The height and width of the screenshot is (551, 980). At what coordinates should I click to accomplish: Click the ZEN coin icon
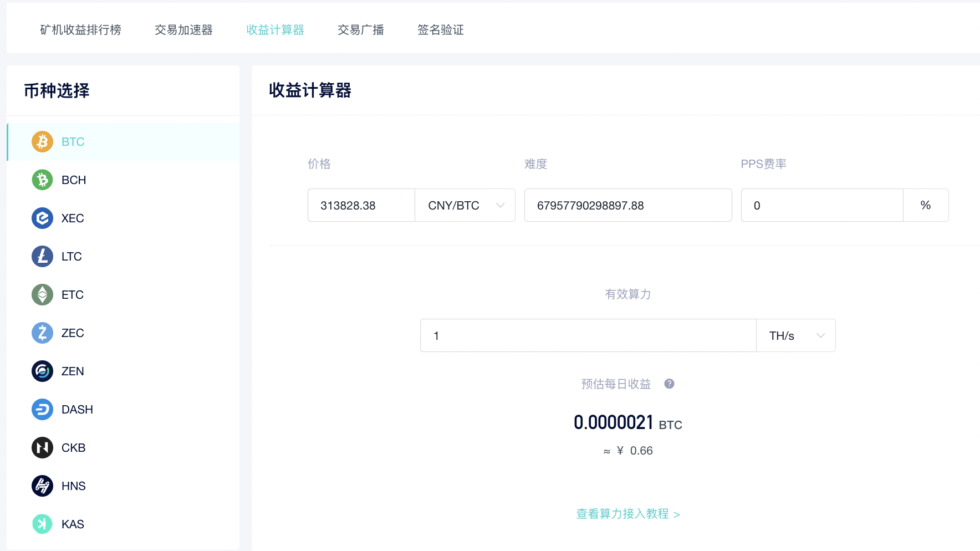tap(42, 371)
